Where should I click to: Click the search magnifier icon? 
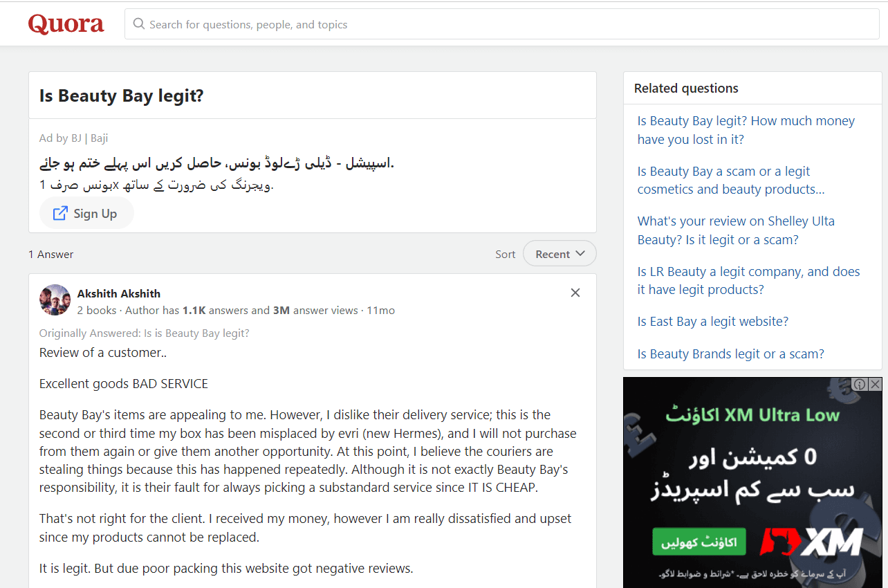139,24
